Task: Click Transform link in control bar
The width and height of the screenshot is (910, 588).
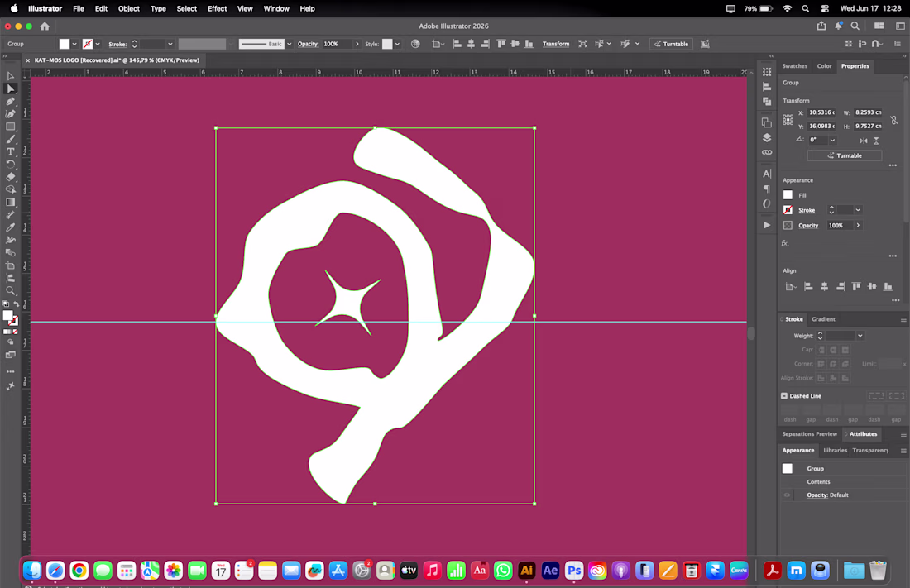Action: click(555, 44)
